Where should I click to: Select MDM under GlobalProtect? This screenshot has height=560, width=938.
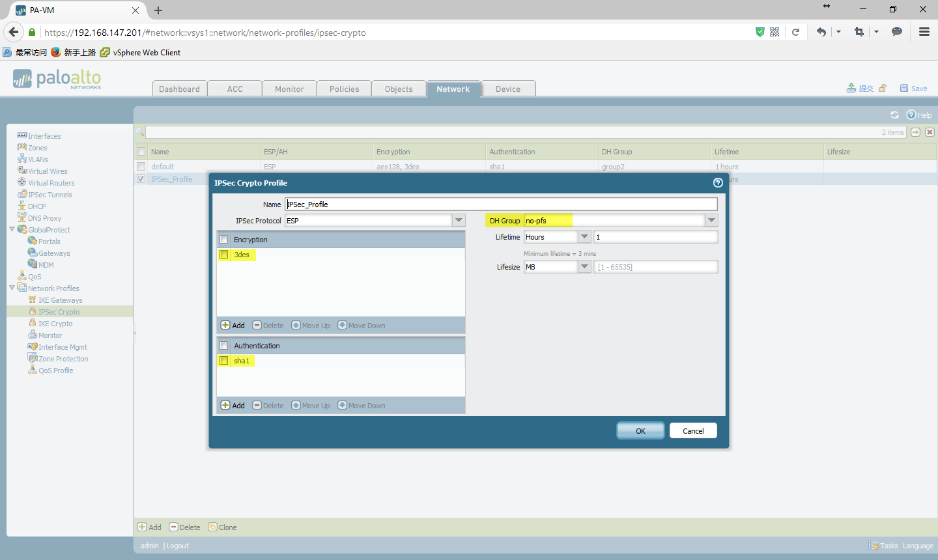point(46,265)
